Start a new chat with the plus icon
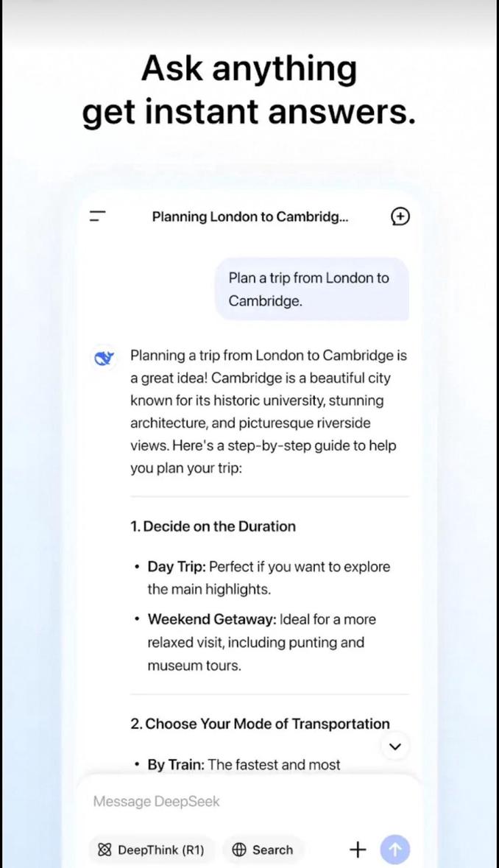The height and width of the screenshot is (868, 499). tap(400, 216)
